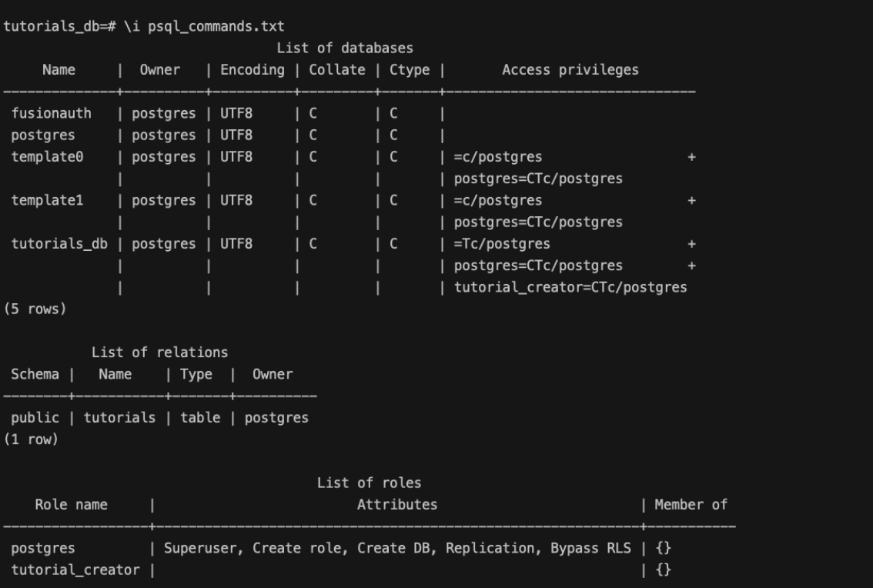This screenshot has width=873, height=588.
Task: Click tutorials_db in the database list
Action: click(59, 244)
